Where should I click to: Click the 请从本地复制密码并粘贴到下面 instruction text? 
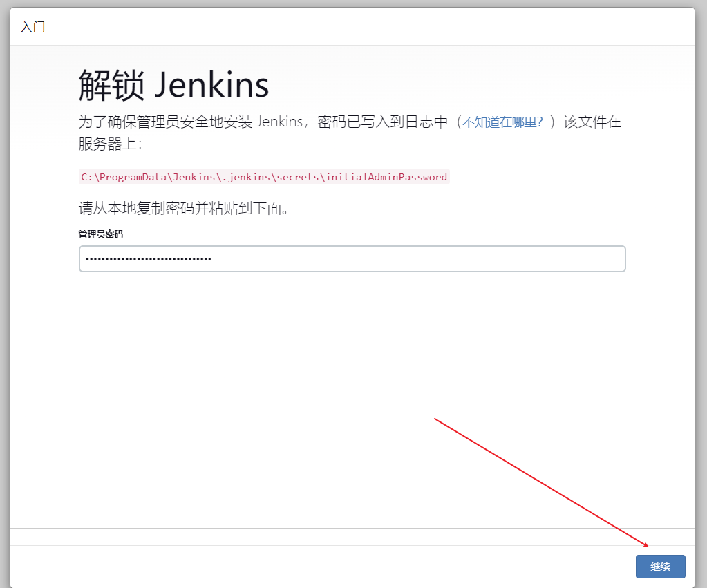pos(183,209)
